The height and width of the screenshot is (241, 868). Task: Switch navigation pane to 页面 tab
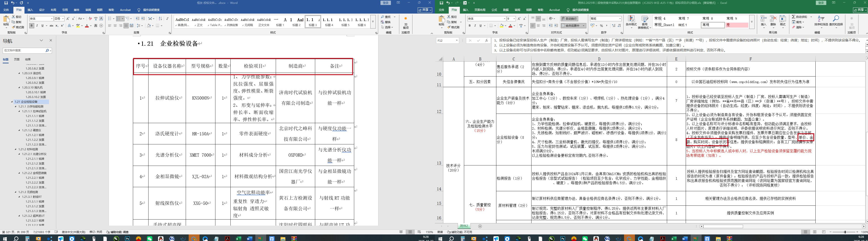coord(17,60)
